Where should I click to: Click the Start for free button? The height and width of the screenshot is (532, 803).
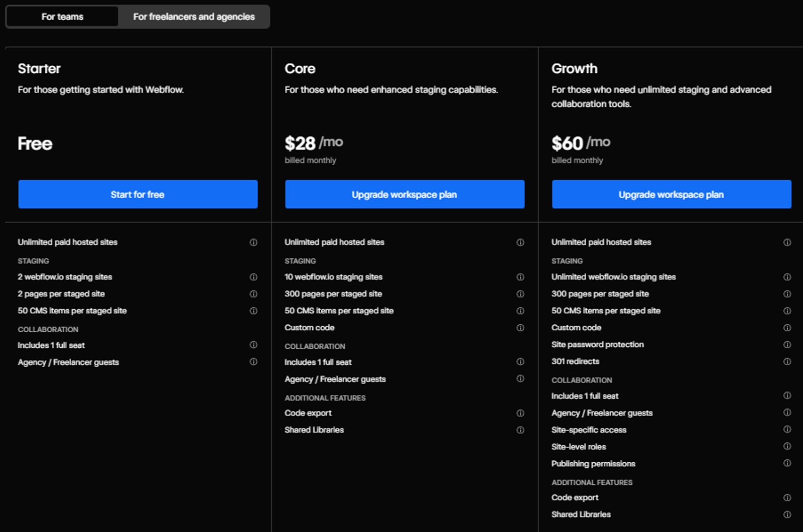click(138, 194)
